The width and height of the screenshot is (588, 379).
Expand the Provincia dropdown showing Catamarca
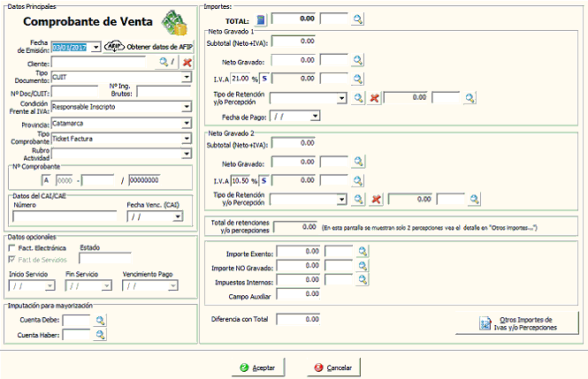tap(186, 124)
